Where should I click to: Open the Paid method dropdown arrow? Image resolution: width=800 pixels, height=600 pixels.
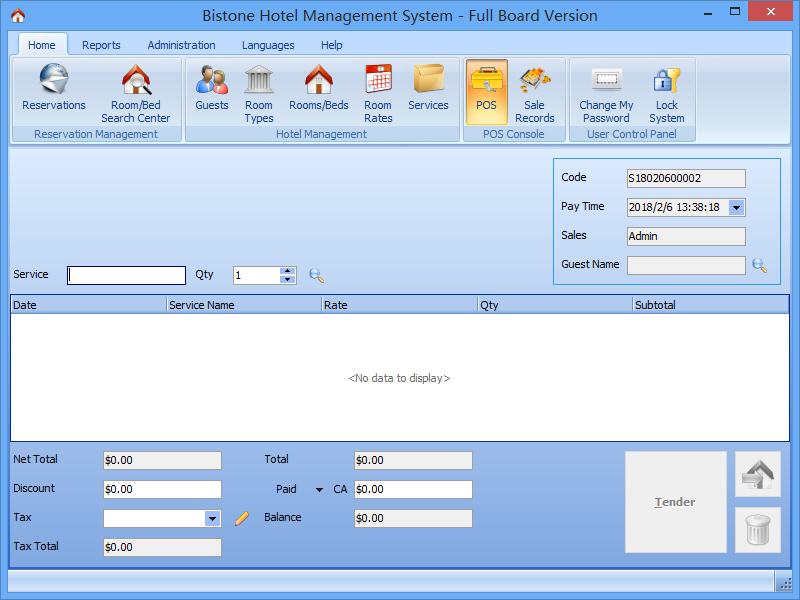[319, 490]
